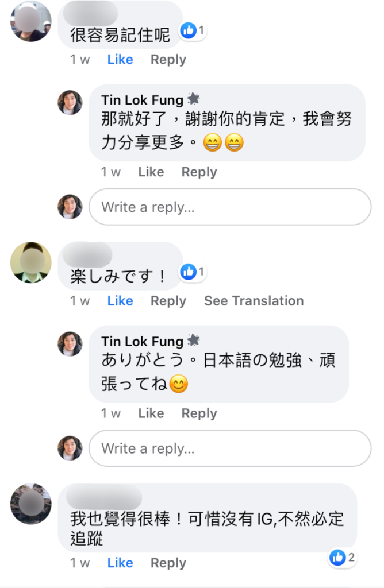Image resolution: width=384 pixels, height=588 pixels.
Task: Reply to the 我也覺得很棒 comment
Action: [168, 563]
